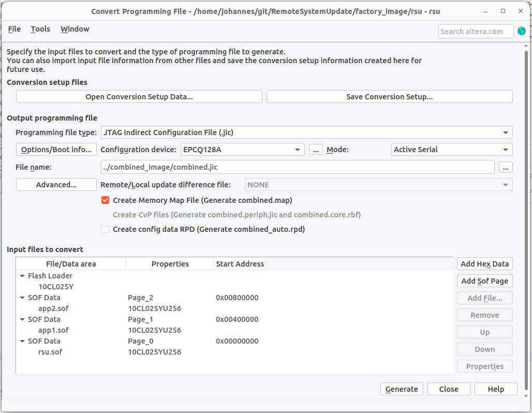Image resolution: width=532 pixels, height=413 pixels.
Task: Click the 'Add Sof Page' button
Action: coord(484,281)
